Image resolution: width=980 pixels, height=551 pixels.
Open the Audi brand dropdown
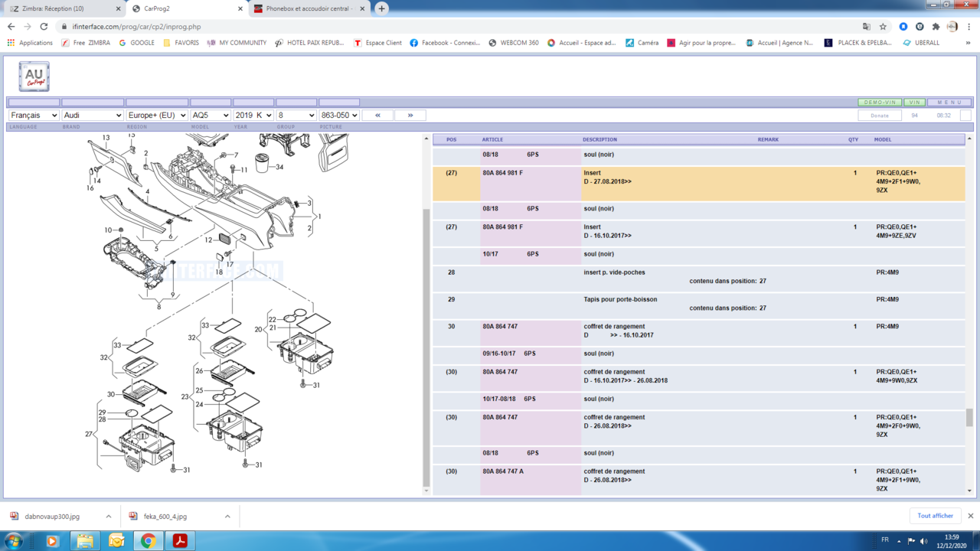(92, 115)
